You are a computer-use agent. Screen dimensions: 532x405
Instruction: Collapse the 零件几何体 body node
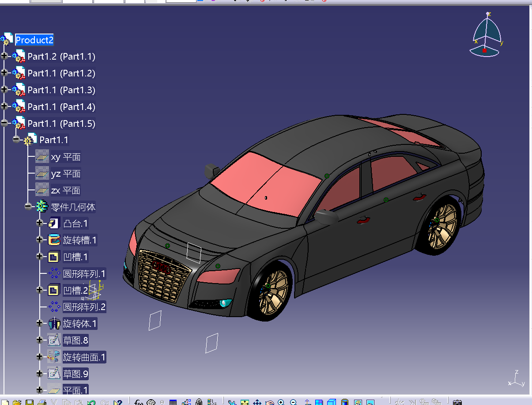[29, 206]
